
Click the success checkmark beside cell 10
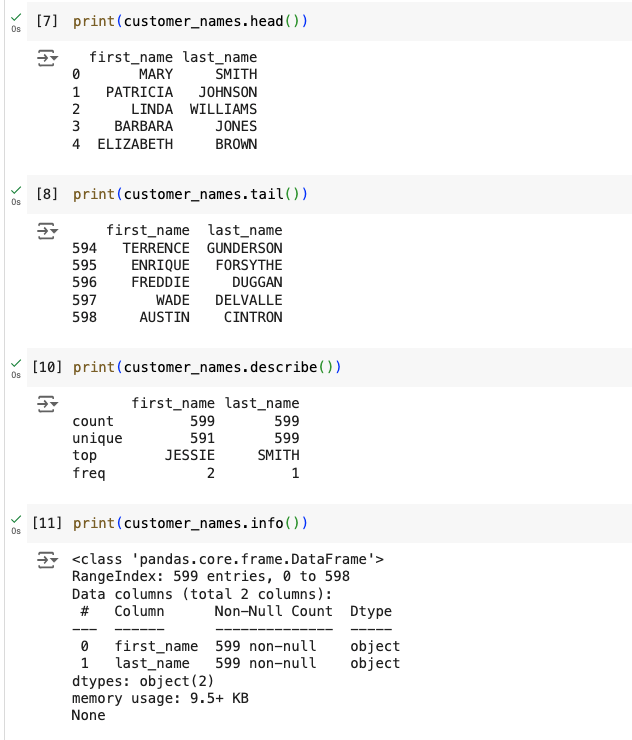[x=15, y=362]
